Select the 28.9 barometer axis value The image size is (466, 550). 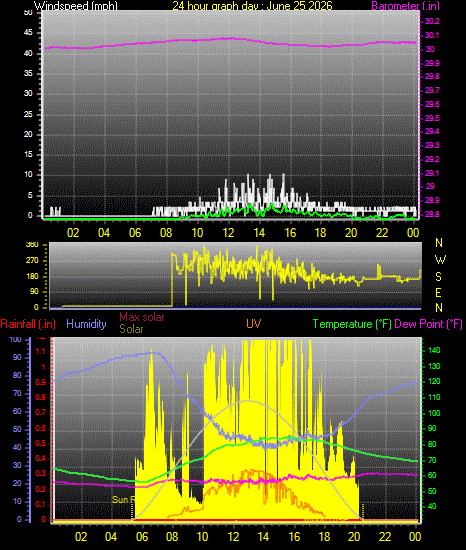pyautogui.click(x=432, y=200)
